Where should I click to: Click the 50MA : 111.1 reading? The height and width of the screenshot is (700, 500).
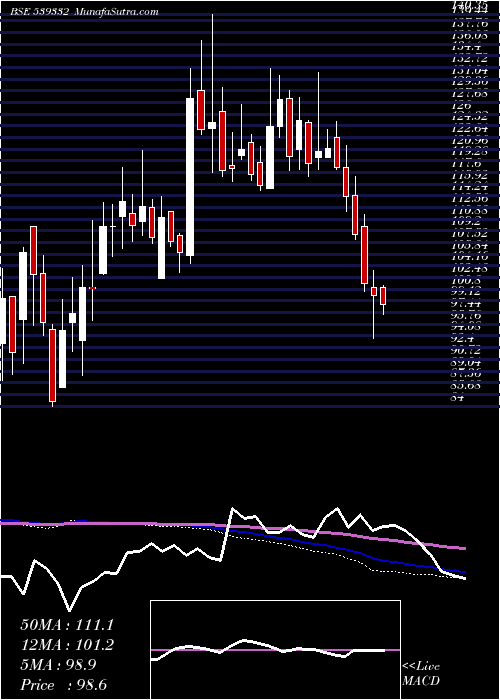click(67, 625)
